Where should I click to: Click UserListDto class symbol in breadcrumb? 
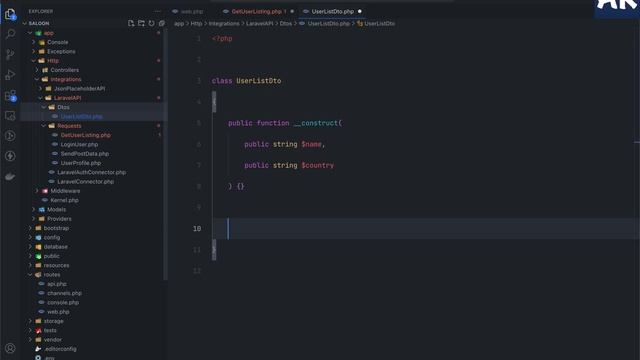(379, 24)
